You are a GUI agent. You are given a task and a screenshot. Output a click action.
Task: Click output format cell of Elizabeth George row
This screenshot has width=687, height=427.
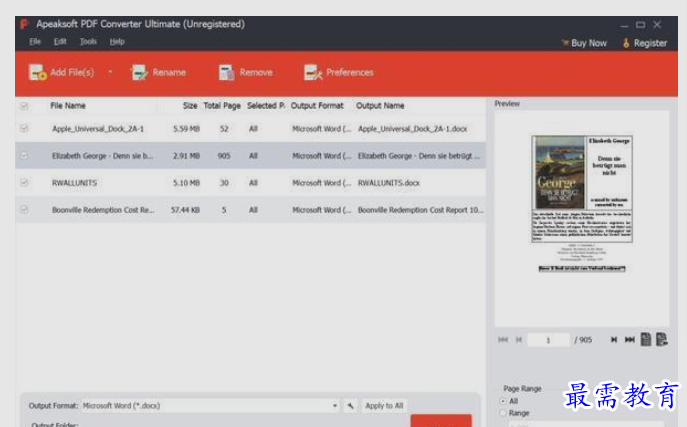coord(322,156)
